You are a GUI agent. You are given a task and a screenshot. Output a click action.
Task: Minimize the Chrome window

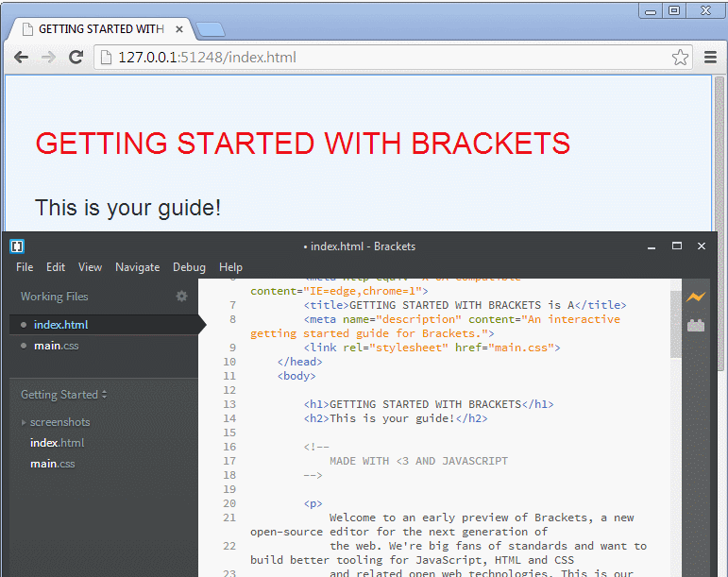[x=651, y=11]
